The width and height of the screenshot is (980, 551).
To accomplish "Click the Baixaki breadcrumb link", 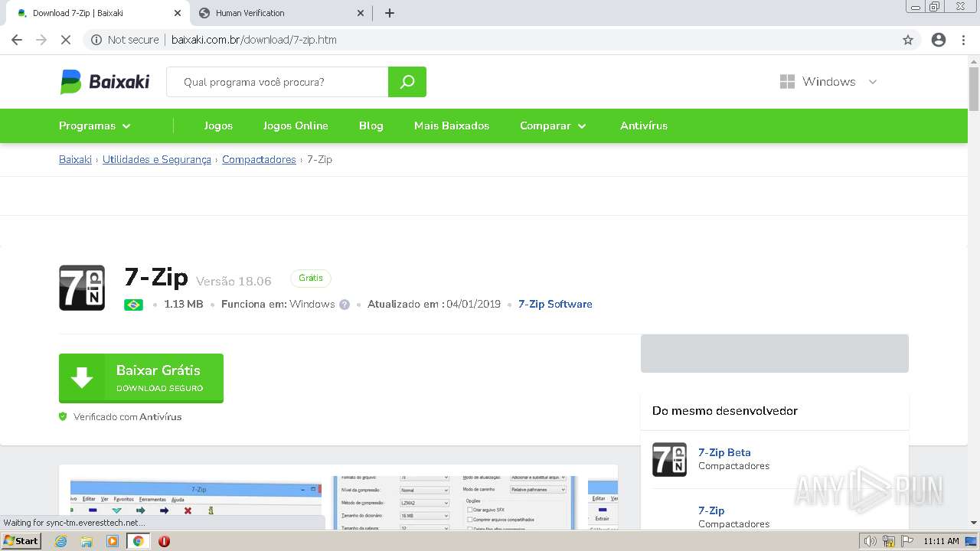I will pos(75,159).
